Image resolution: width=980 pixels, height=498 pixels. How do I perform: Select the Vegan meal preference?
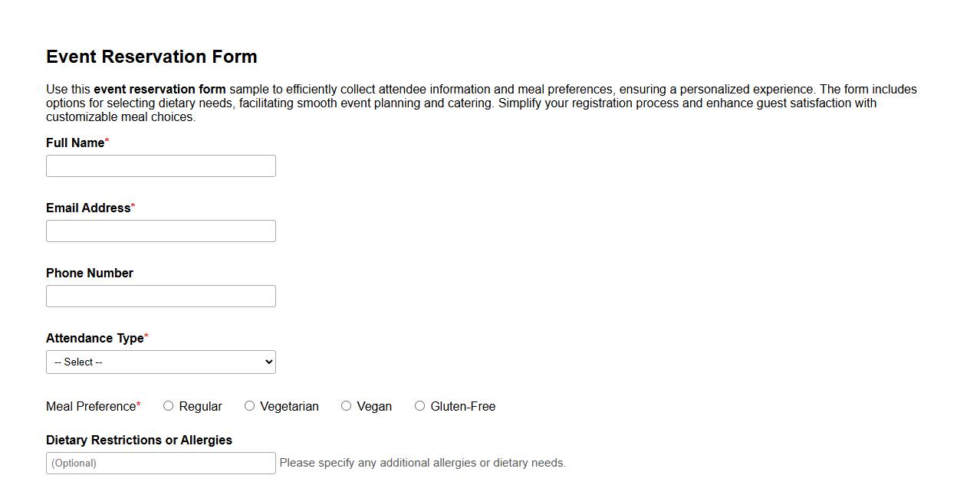[x=347, y=405]
